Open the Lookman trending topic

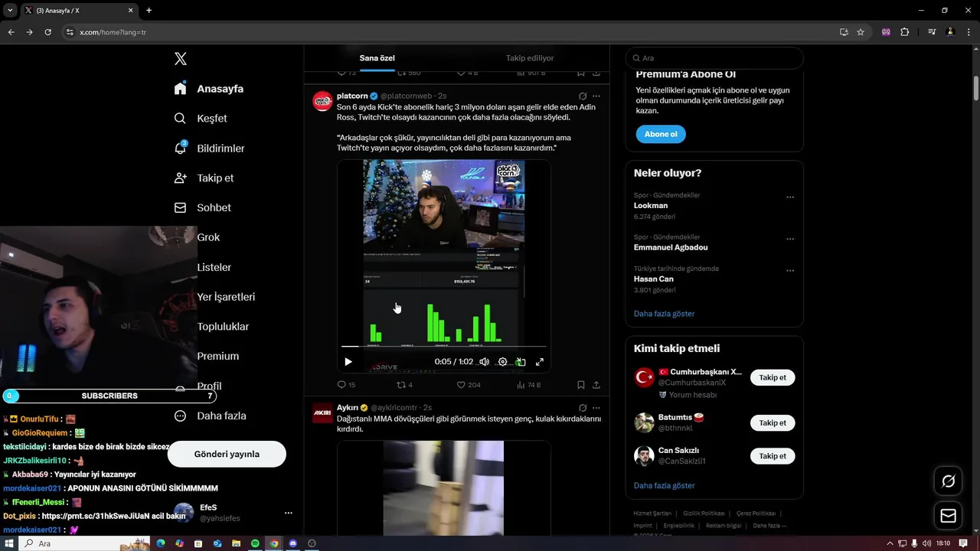click(x=650, y=206)
